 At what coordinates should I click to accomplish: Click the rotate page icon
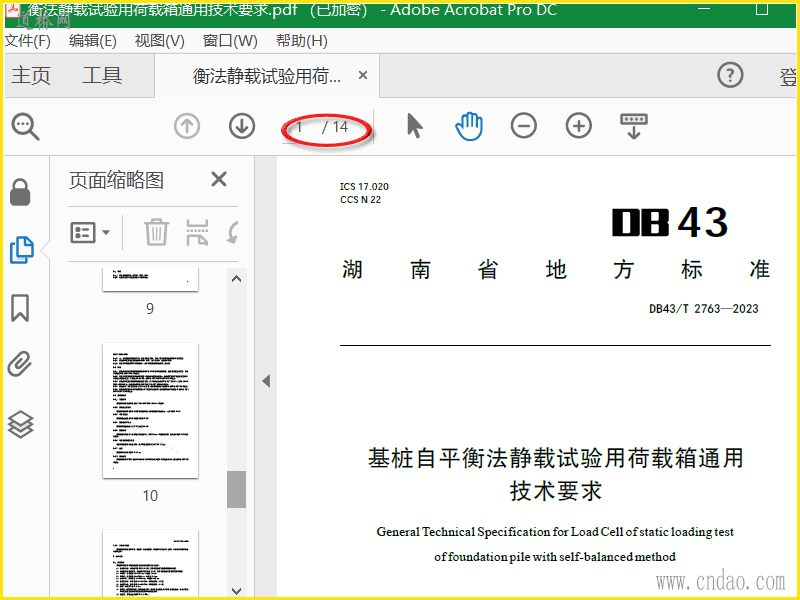tap(232, 233)
